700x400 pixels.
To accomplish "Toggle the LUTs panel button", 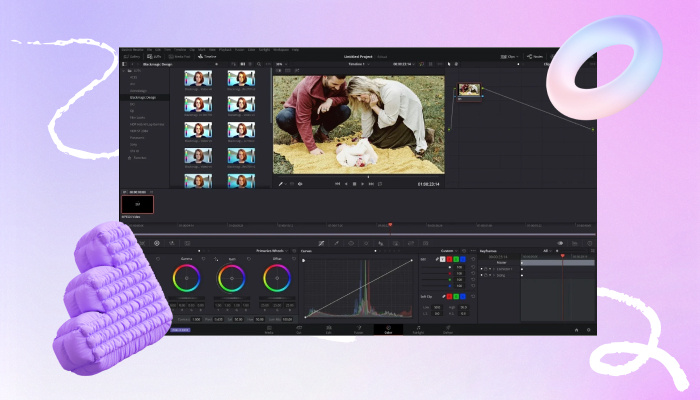I will [x=154, y=56].
